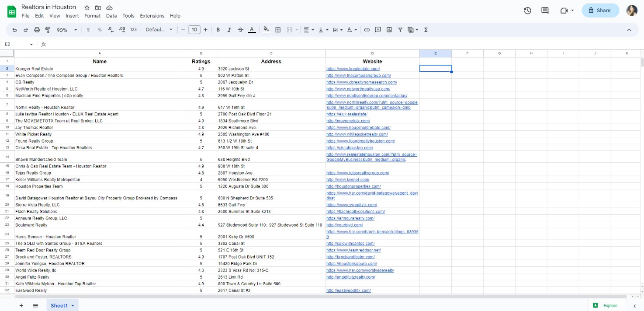Format as currency with pound icon
644x311 pixels.
pos(89,30)
